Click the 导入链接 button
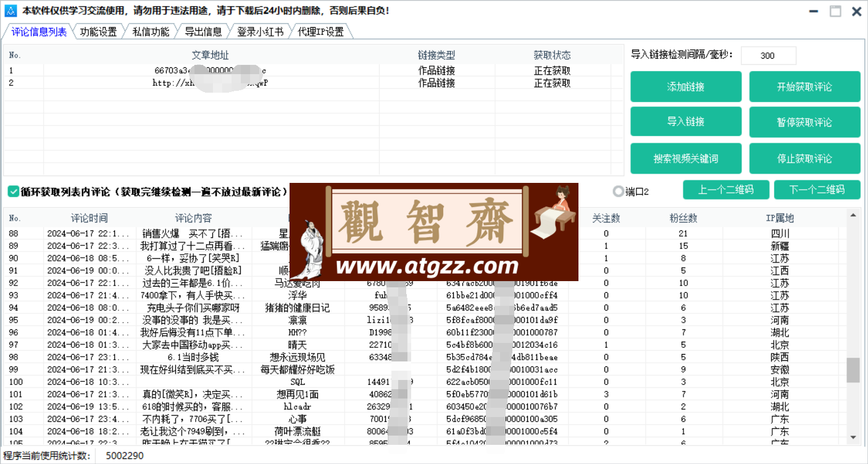868x464 pixels. click(x=686, y=122)
